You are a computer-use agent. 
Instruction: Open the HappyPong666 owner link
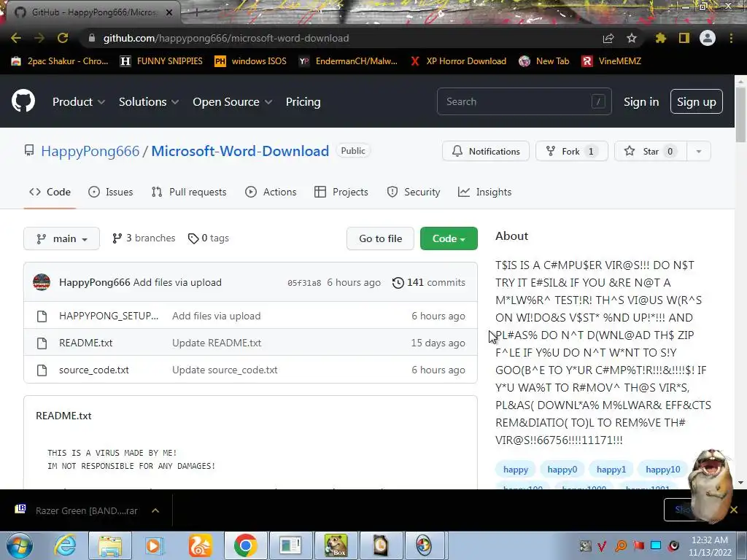click(x=90, y=151)
